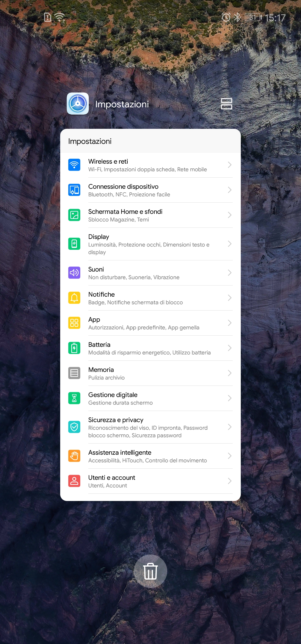Tap the Gestione digitale hourglass icon
The height and width of the screenshot is (644, 301).
[74, 398]
